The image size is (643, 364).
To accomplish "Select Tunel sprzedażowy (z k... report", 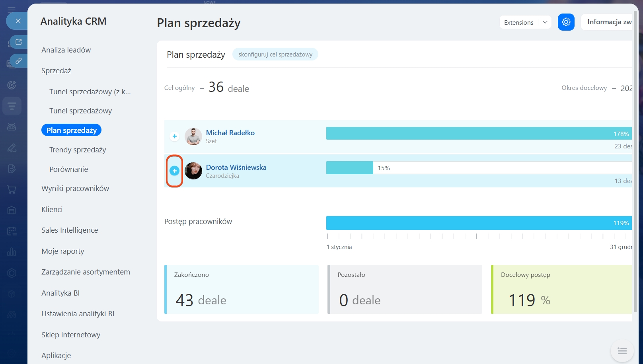I will point(90,92).
